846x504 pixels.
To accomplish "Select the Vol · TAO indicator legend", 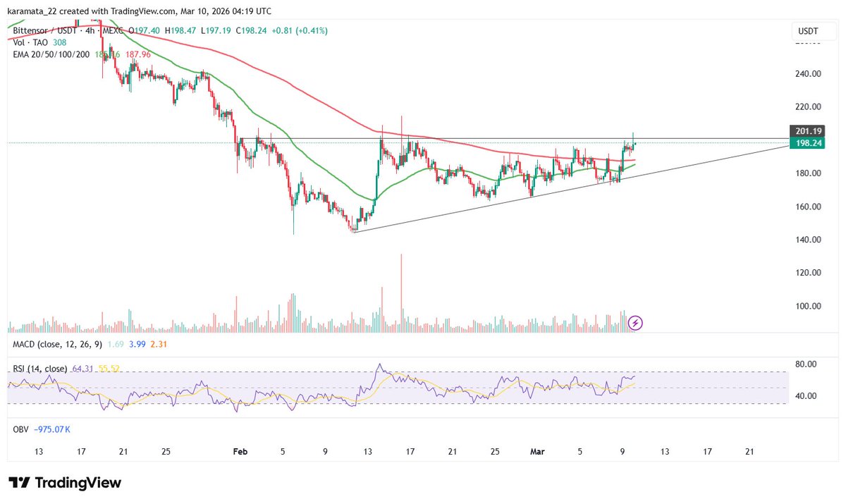I will tap(29, 42).
